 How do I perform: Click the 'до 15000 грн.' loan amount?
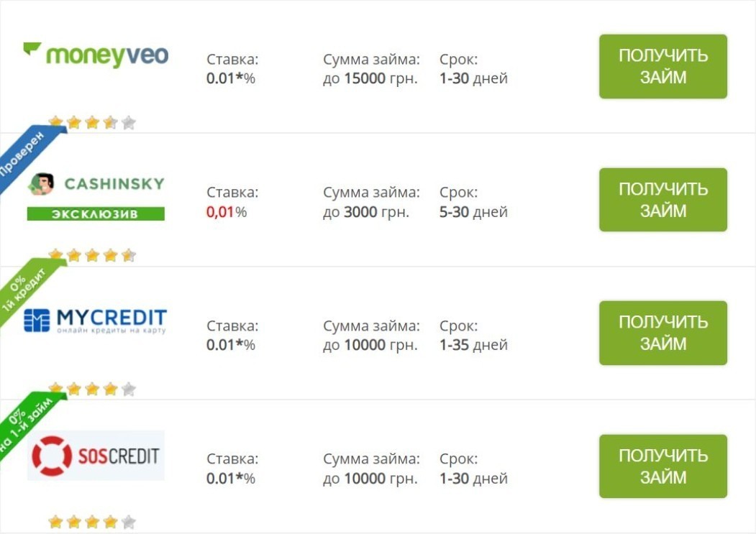tap(370, 78)
